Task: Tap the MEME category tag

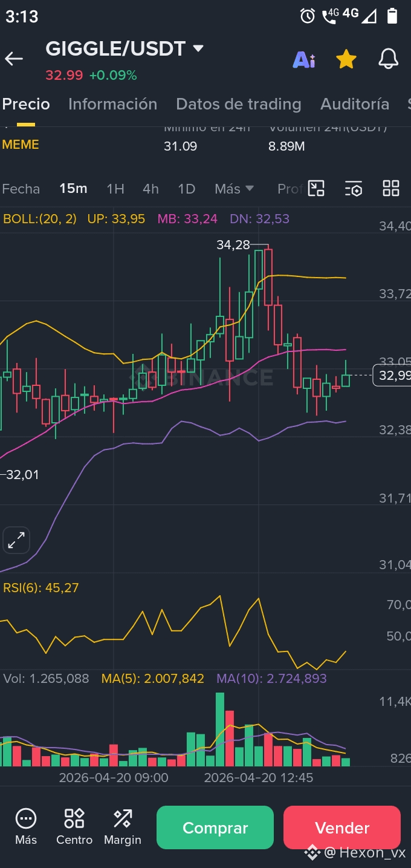Action: pyautogui.click(x=21, y=145)
